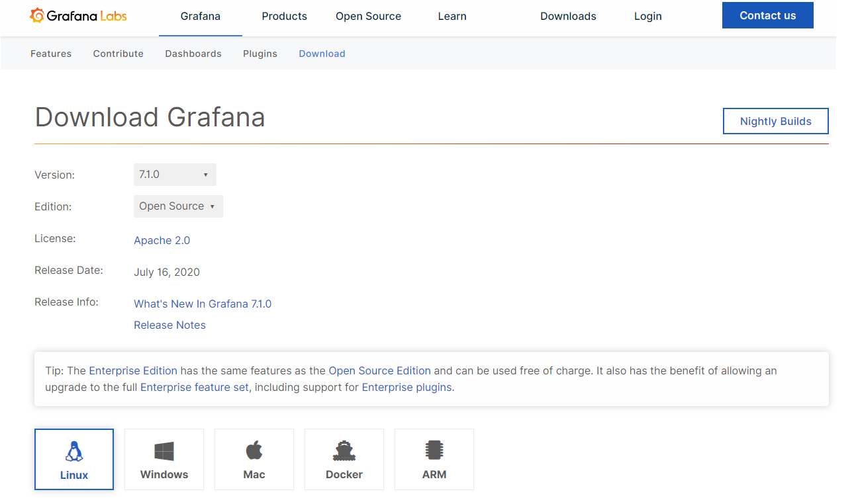Click the Enterprise plugins link in tip

click(406, 387)
